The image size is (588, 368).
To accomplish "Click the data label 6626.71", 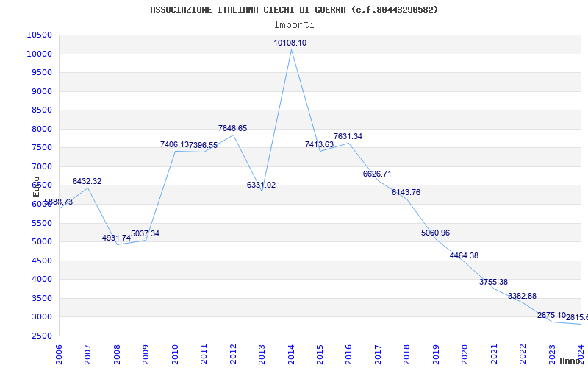I will point(377,174).
